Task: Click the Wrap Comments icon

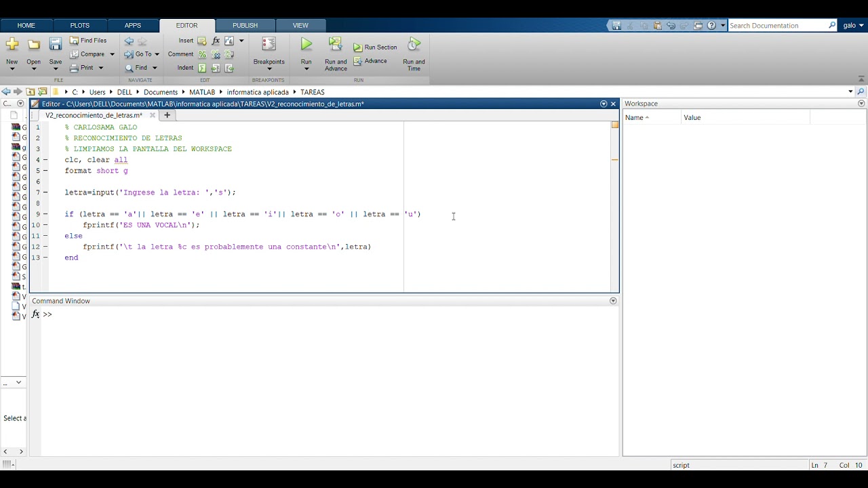Action: point(229,54)
